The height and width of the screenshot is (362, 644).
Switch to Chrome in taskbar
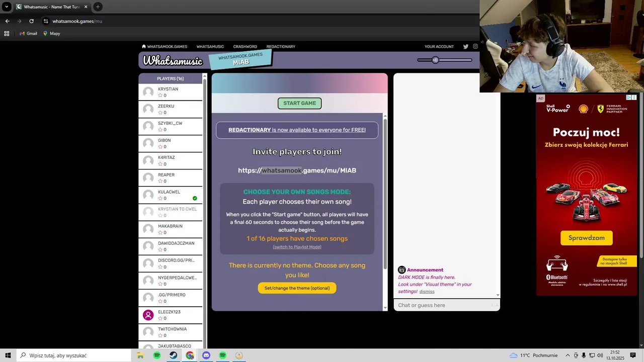pos(190,355)
